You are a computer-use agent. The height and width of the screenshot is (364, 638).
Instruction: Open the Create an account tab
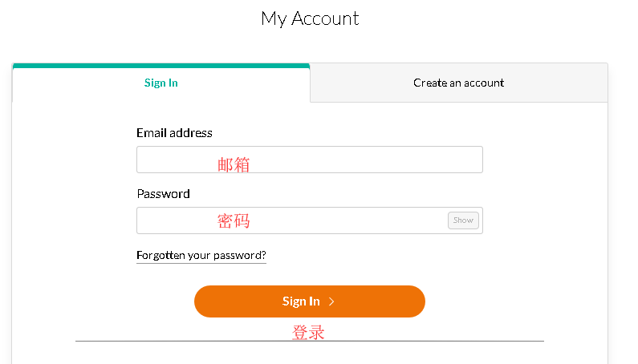pos(458,83)
